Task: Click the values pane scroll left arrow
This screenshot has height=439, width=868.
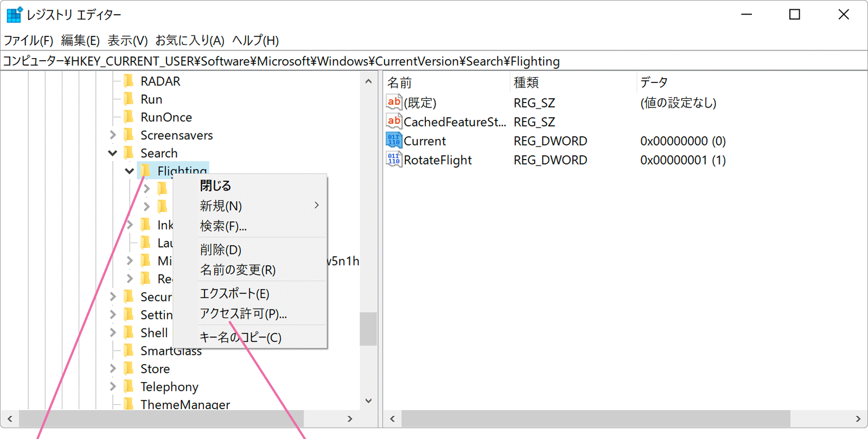Action: [x=392, y=419]
